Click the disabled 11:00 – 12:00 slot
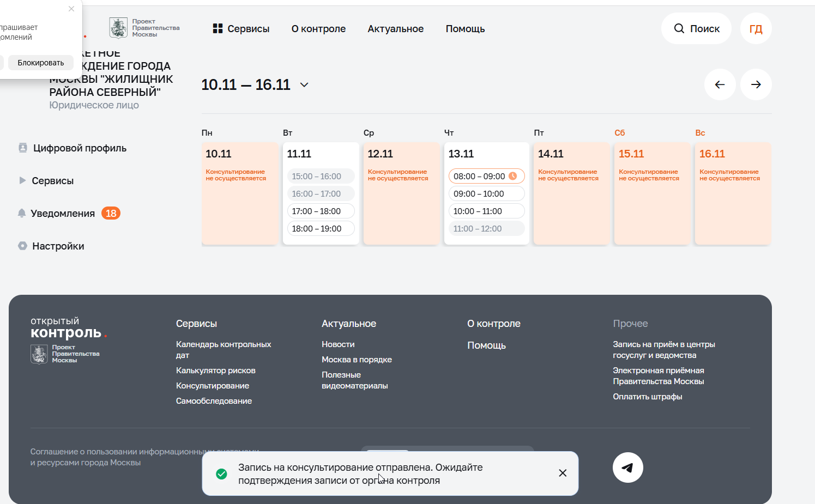The width and height of the screenshot is (815, 504). tap(486, 228)
